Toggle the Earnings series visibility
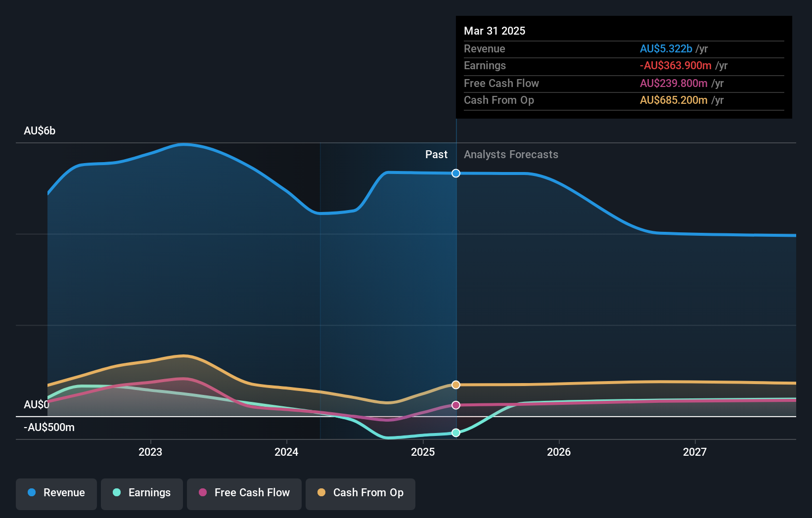812x518 pixels. (142, 493)
